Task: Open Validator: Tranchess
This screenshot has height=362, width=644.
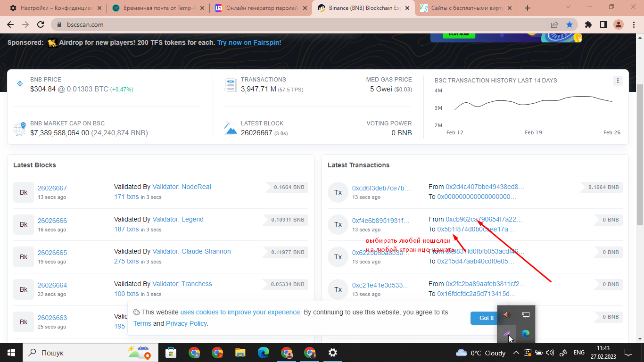Action: [182, 284]
